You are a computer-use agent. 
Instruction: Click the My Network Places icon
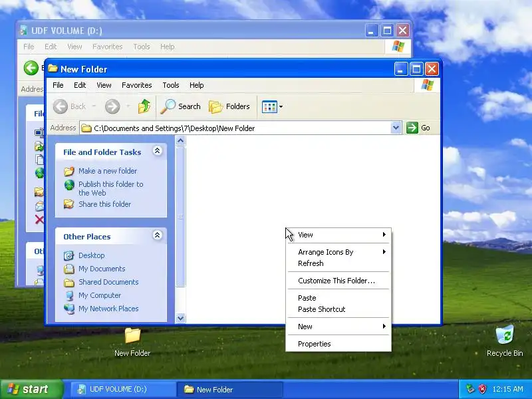pos(69,309)
